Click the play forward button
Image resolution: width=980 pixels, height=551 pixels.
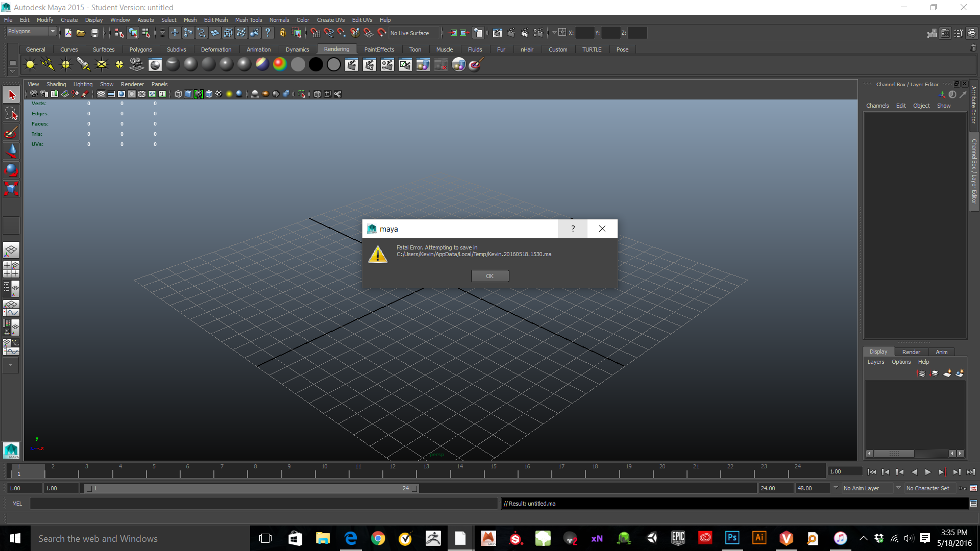coord(928,472)
